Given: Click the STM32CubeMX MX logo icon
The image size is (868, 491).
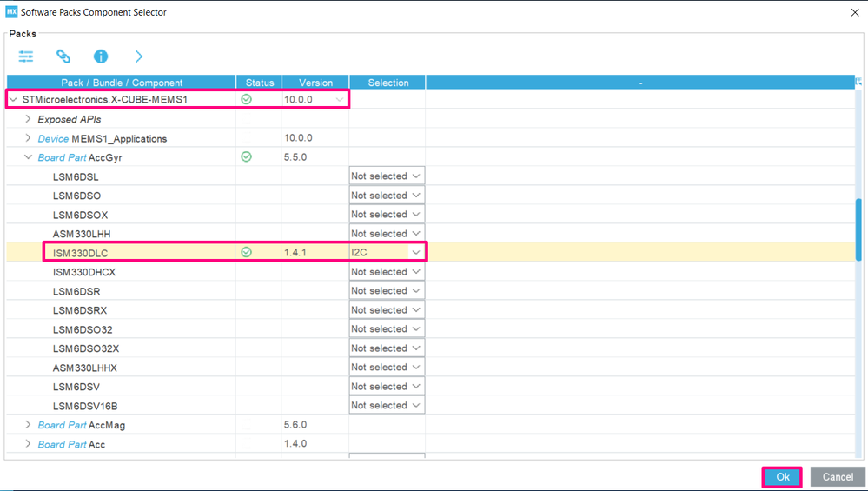Looking at the screenshot, I should point(11,11).
